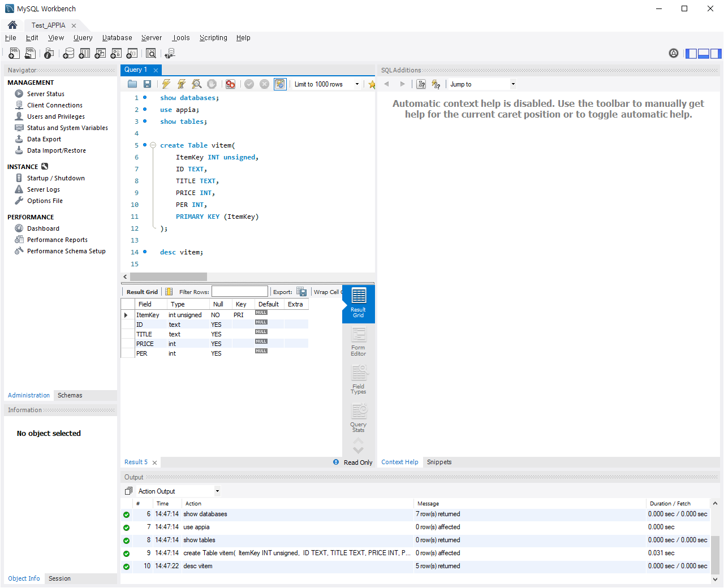Save the script with the floppy disk icon
The width and height of the screenshot is (724, 588).
[x=147, y=84]
